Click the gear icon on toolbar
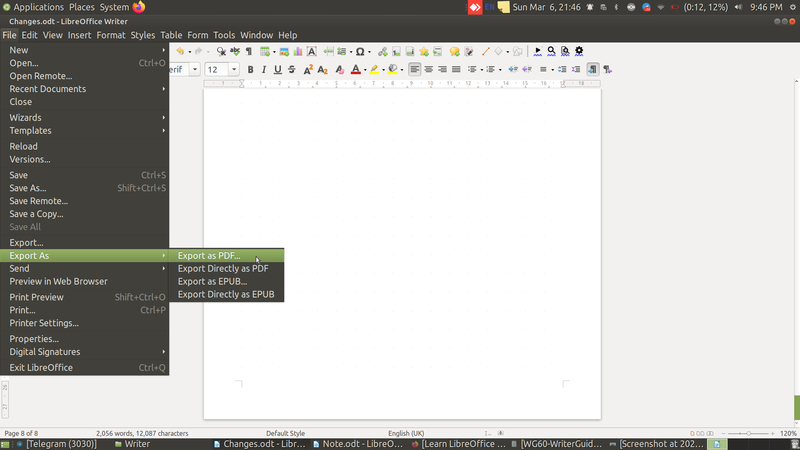Image resolution: width=800 pixels, height=450 pixels. click(x=579, y=51)
